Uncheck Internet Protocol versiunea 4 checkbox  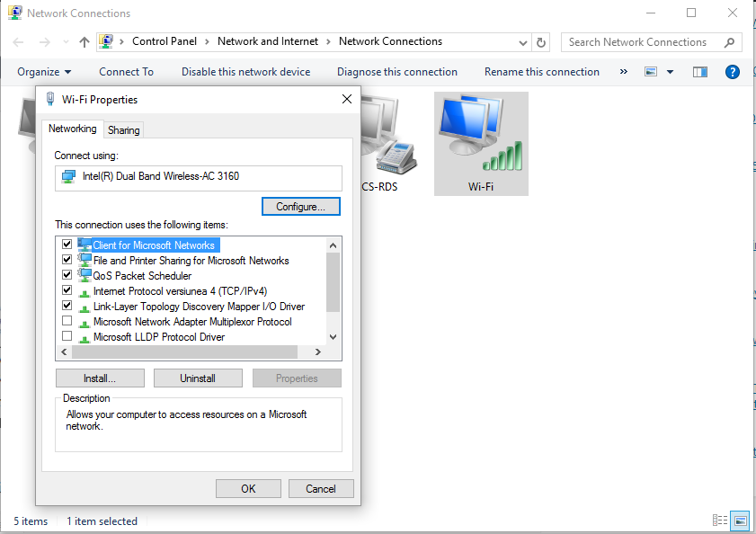(x=67, y=290)
